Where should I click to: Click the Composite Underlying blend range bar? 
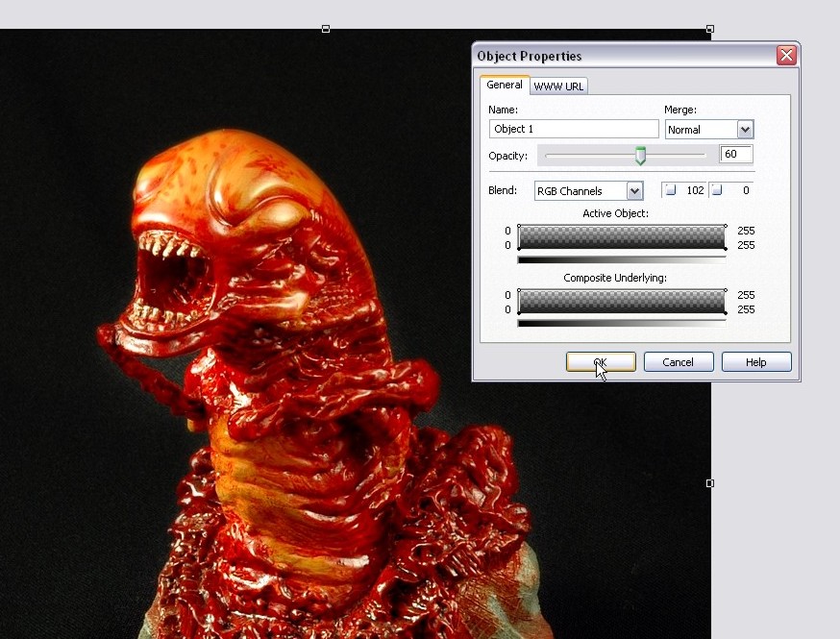(x=622, y=302)
